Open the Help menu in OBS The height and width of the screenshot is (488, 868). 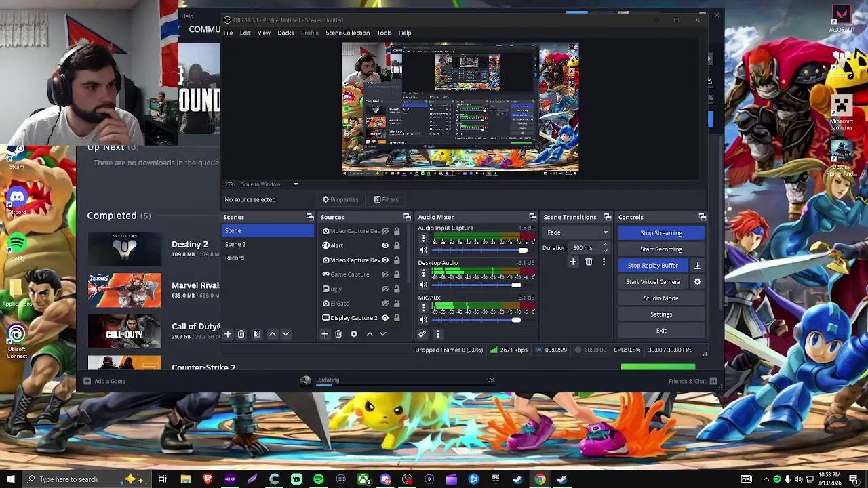405,33
